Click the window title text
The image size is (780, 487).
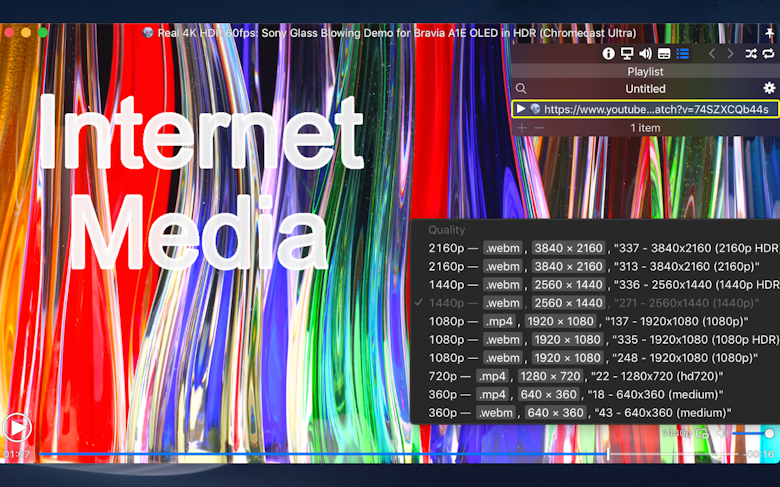point(396,33)
